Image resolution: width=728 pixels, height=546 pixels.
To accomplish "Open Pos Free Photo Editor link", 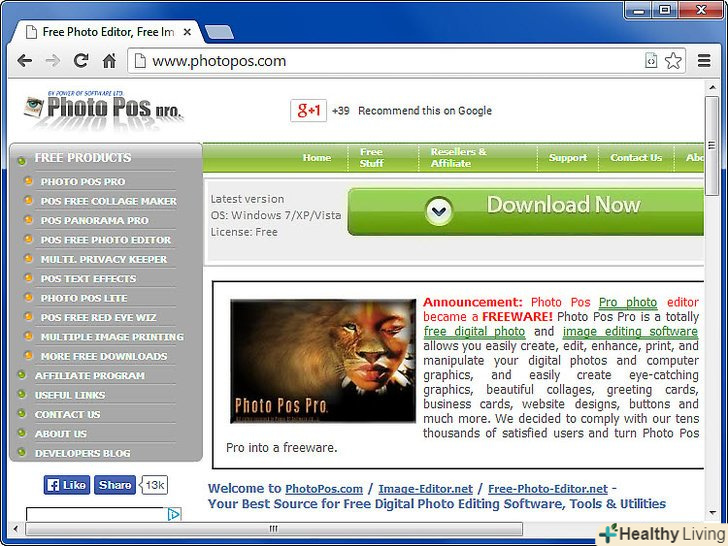I will click(106, 240).
